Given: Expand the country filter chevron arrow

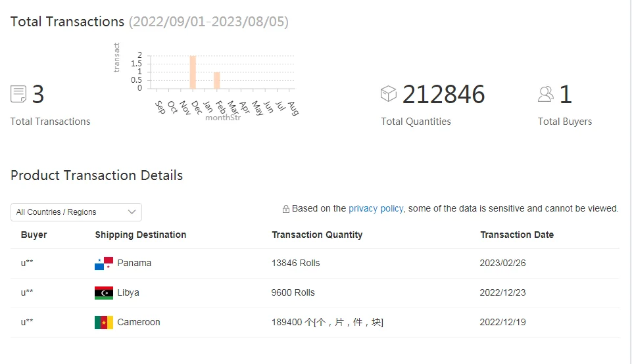Looking at the screenshot, I should point(132,212).
